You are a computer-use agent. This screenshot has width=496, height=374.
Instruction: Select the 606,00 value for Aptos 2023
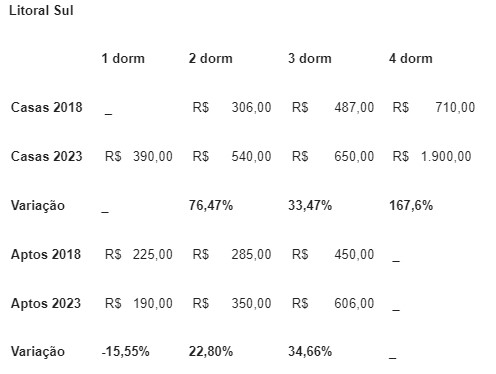pos(354,303)
